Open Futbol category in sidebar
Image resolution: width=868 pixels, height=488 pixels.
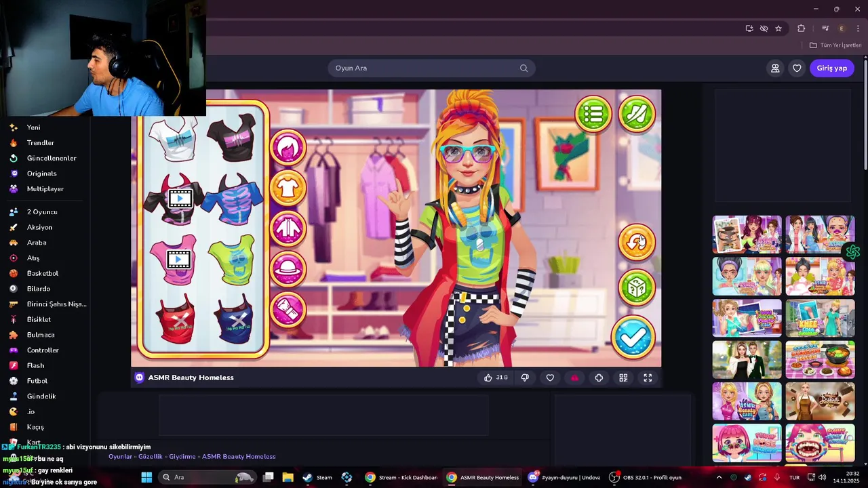(37, 381)
